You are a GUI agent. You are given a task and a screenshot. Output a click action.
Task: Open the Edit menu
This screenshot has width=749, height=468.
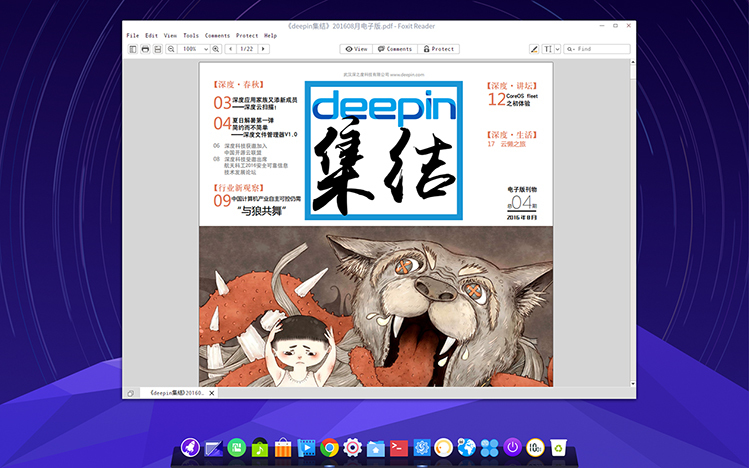pos(151,35)
